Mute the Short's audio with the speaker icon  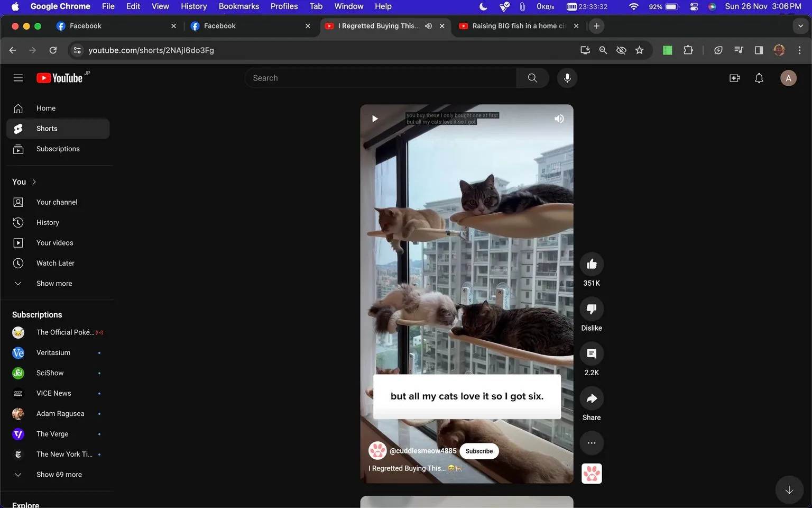pyautogui.click(x=559, y=119)
